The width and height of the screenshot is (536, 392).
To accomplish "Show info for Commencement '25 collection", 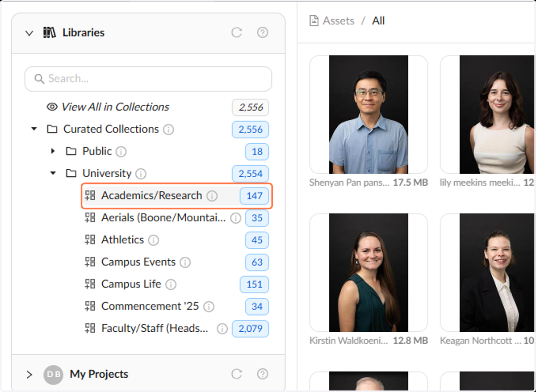I will pyautogui.click(x=209, y=307).
